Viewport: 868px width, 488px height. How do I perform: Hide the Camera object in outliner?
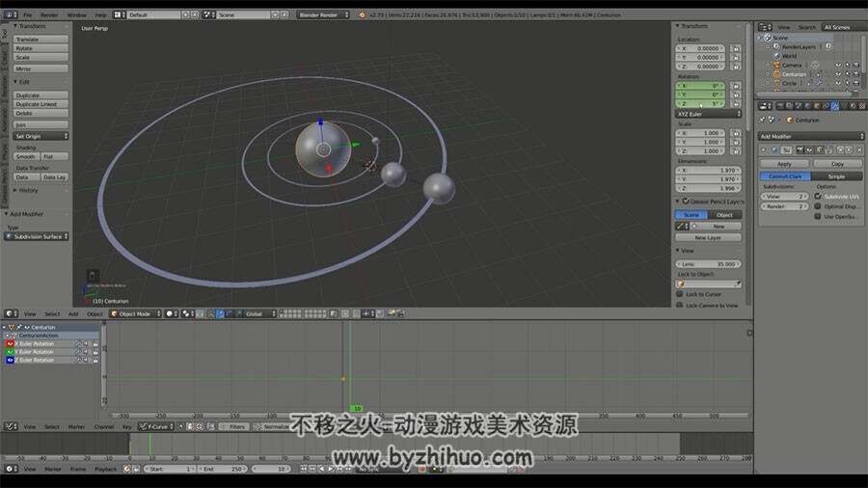[838, 66]
